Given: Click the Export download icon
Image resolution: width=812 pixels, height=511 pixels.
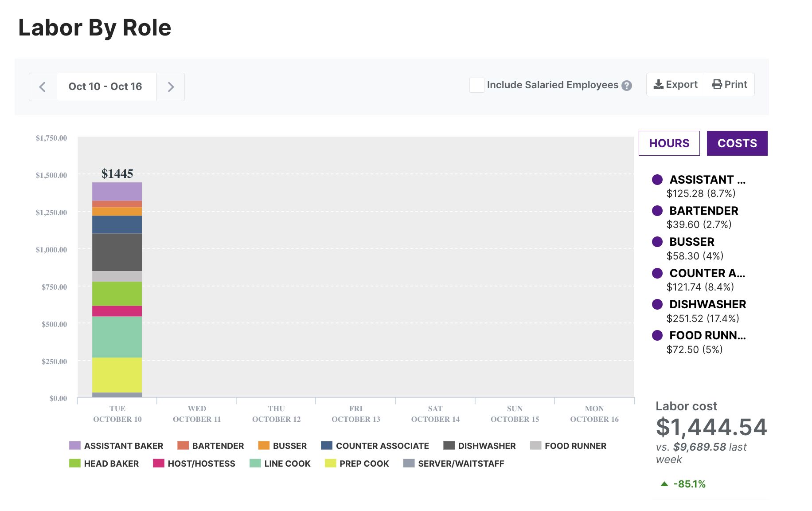Looking at the screenshot, I should (659, 84).
